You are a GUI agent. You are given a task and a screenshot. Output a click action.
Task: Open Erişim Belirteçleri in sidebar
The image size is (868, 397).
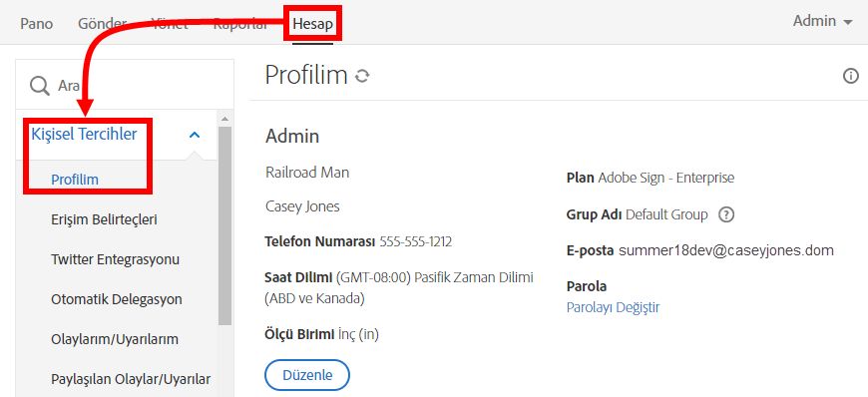click(x=104, y=219)
